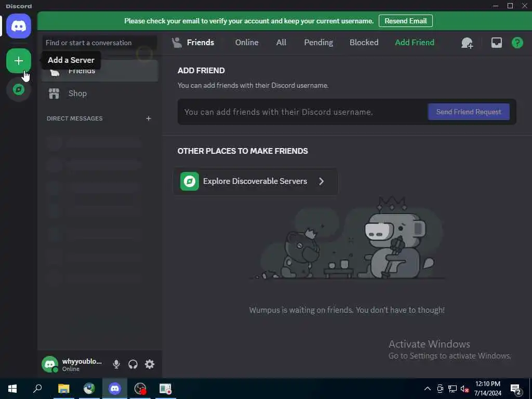Screen dimensions: 532x399
Task: Open File Explorer from taskbar
Action: (x=63, y=389)
